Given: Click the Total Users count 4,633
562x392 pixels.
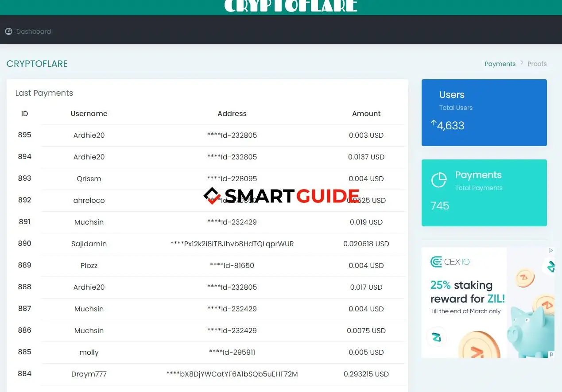Looking at the screenshot, I should [450, 125].
